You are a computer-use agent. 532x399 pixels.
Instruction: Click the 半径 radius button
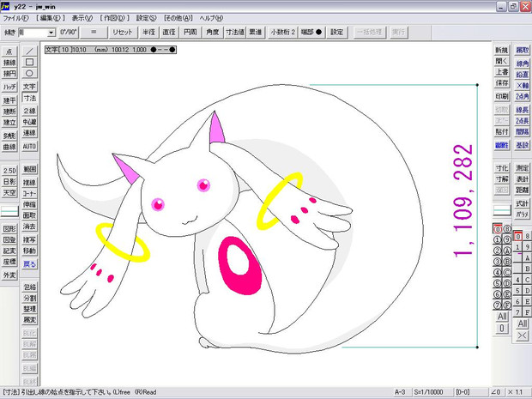pyautogui.click(x=148, y=33)
